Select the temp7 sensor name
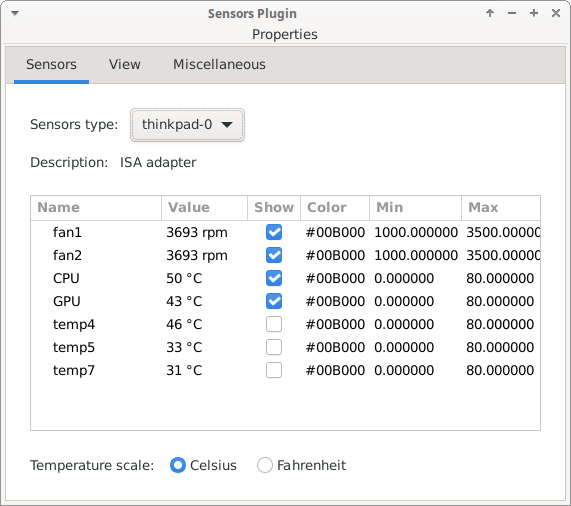 74,370
